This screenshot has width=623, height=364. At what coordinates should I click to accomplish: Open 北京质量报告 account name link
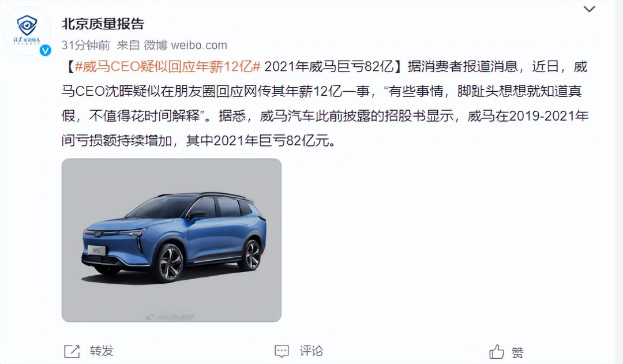tap(103, 24)
